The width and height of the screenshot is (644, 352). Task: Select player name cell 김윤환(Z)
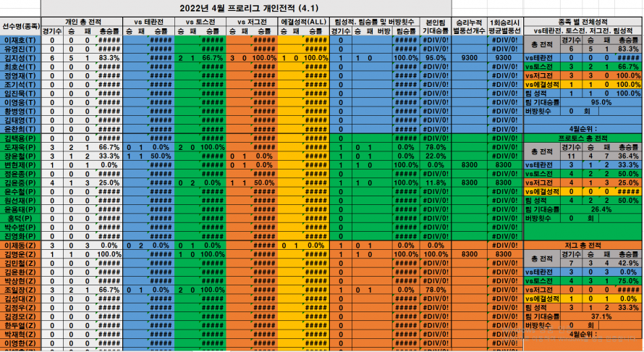tap(20, 272)
